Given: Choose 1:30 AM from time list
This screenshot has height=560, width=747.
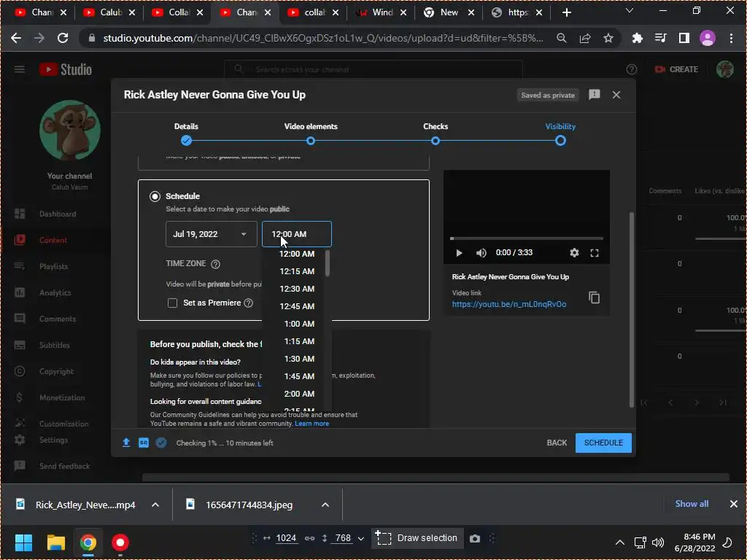Looking at the screenshot, I should (298, 359).
